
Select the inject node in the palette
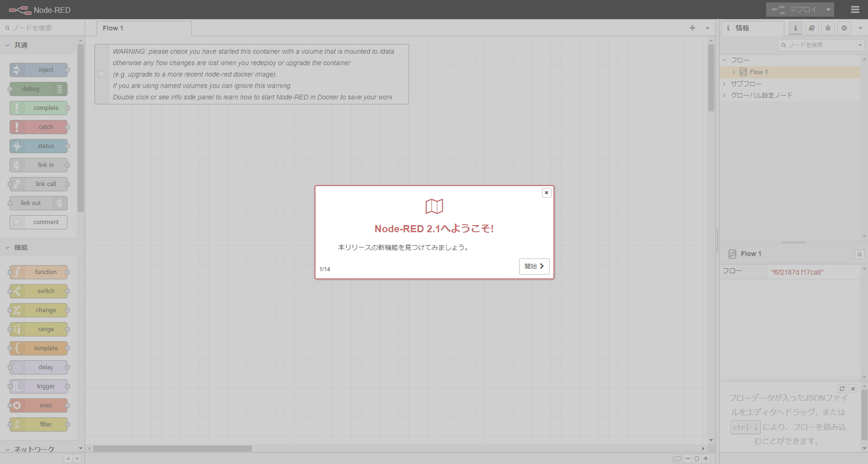tap(39, 69)
